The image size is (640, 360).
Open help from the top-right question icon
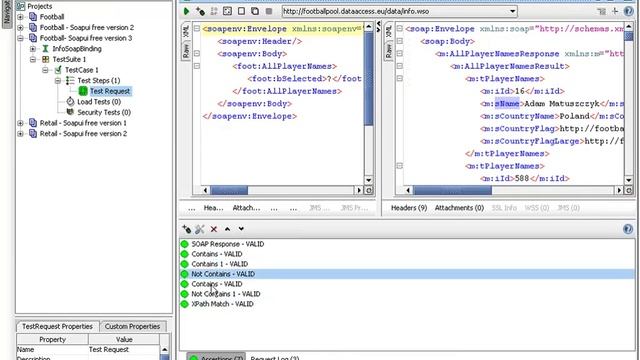(x=629, y=11)
